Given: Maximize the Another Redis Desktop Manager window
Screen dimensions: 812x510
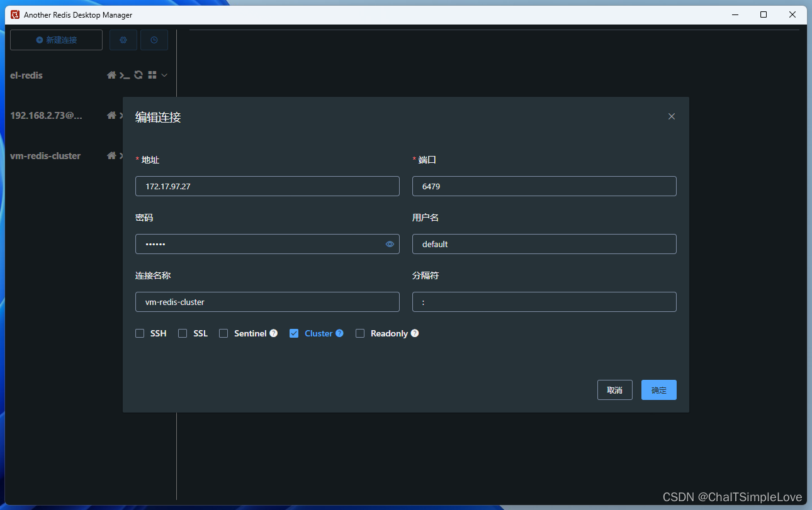Looking at the screenshot, I should tap(764, 14).
